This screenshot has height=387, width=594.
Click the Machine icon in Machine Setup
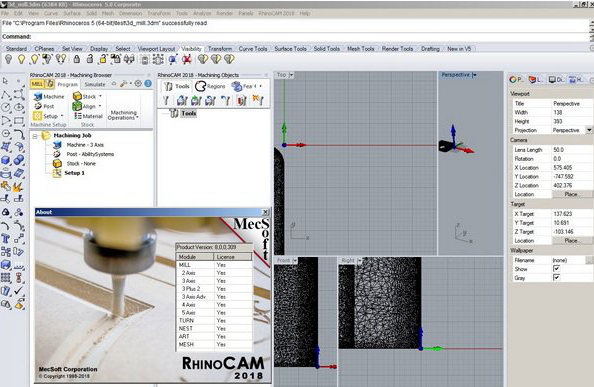tap(38, 97)
